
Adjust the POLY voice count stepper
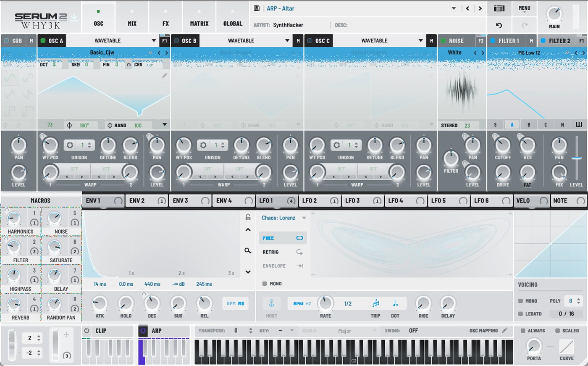(578, 301)
